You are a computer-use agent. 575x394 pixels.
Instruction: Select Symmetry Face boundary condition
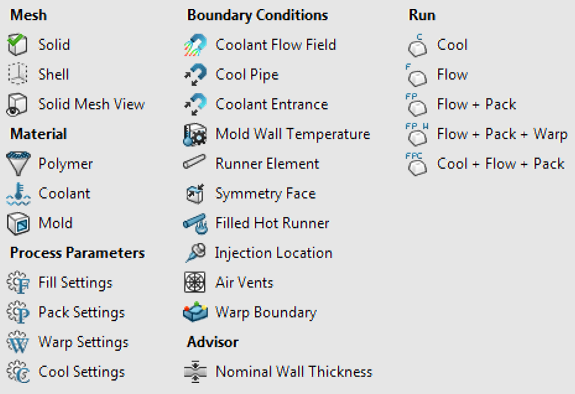click(265, 194)
